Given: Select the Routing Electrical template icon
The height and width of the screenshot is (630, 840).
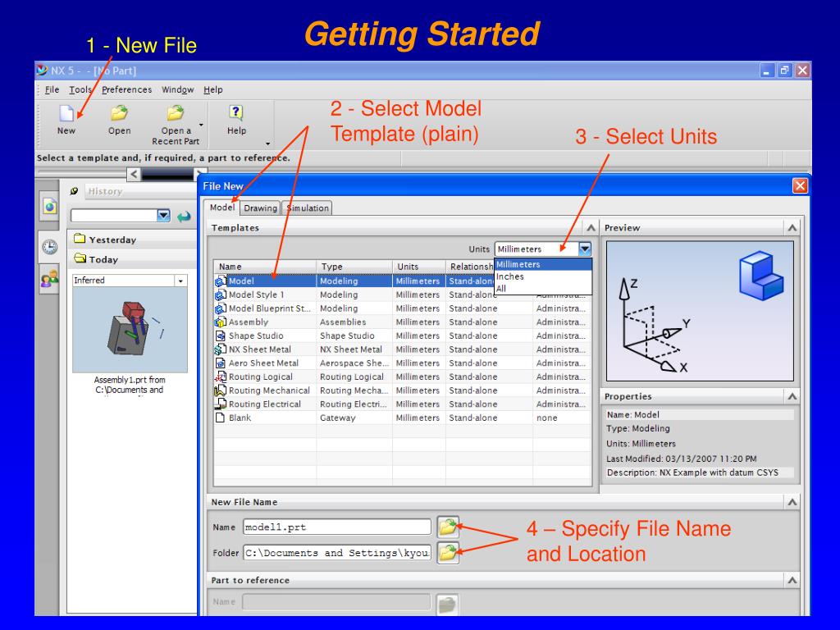Looking at the screenshot, I should pos(220,404).
